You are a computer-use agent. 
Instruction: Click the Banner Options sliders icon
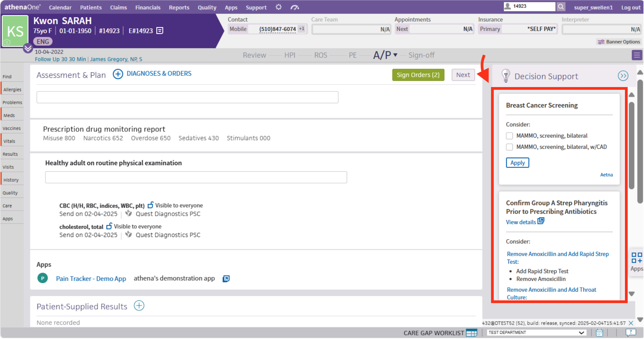tap(601, 42)
